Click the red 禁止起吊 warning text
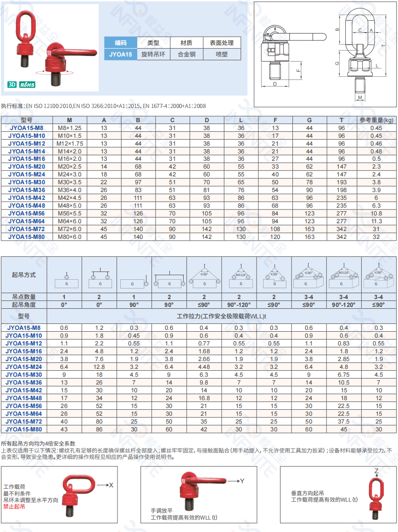 14,506
